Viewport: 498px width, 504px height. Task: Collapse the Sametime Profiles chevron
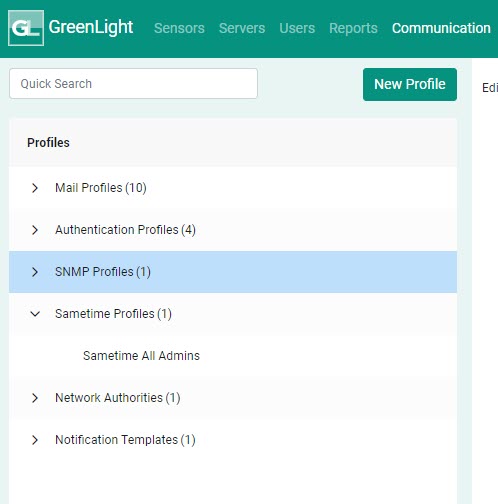(x=35, y=314)
